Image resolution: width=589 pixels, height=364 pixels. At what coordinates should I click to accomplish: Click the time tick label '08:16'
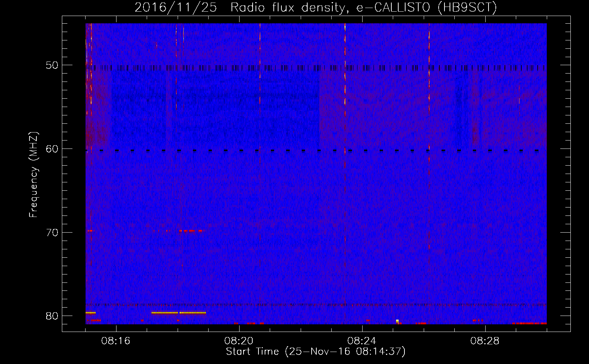116,341
